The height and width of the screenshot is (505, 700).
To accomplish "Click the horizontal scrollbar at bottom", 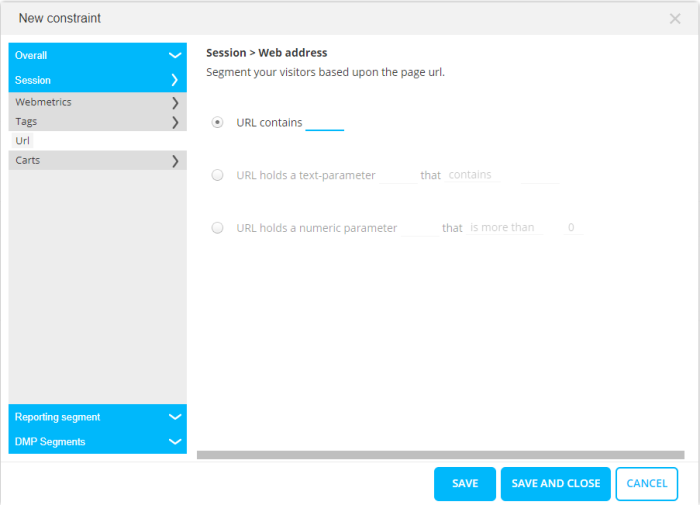I will click(440, 455).
